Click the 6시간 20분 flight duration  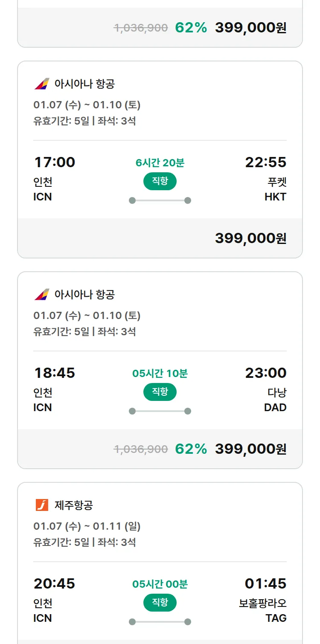[160, 163]
